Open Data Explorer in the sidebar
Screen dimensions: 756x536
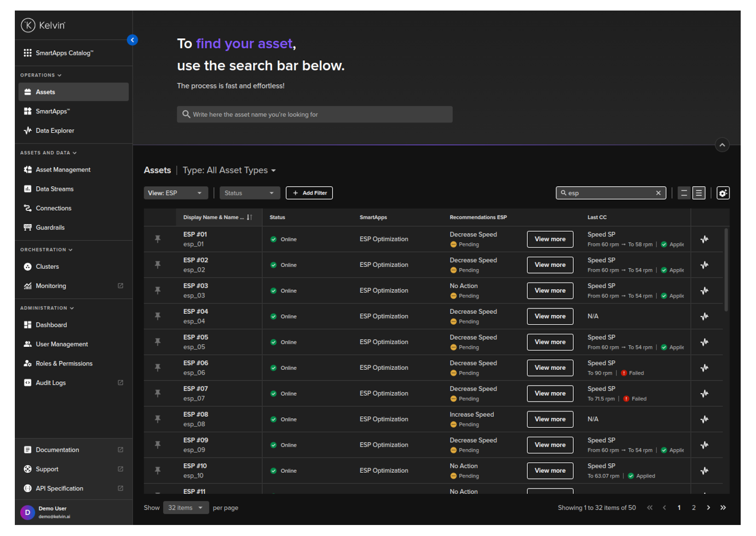click(x=55, y=131)
